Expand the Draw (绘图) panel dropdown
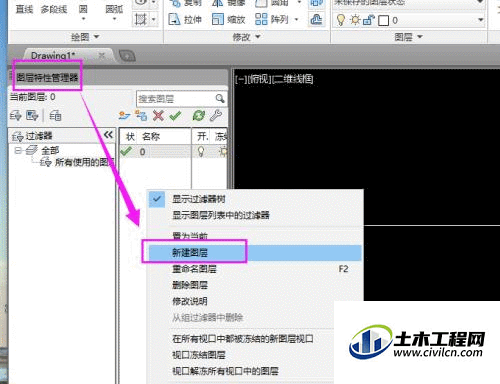 [96, 36]
